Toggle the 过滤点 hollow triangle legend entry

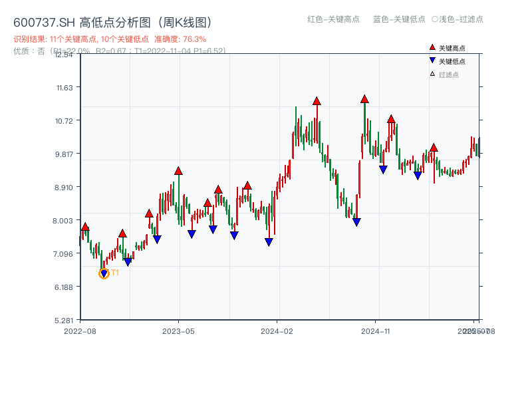tap(444, 74)
